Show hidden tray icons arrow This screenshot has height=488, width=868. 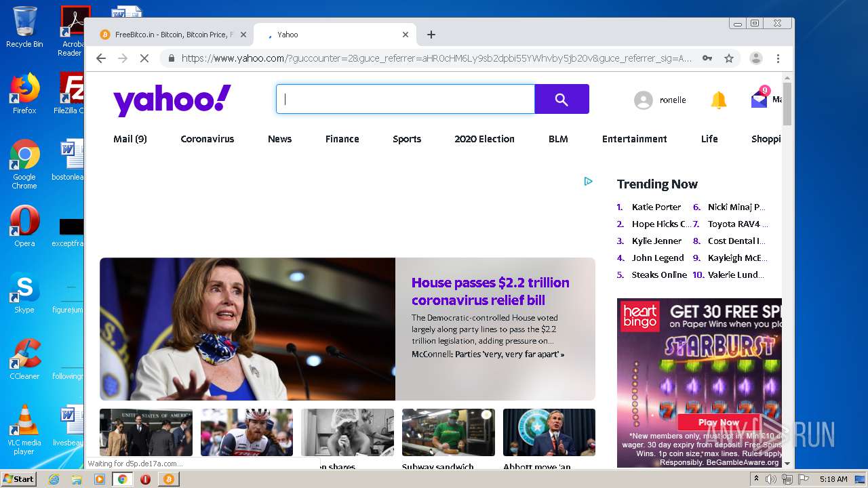757,479
